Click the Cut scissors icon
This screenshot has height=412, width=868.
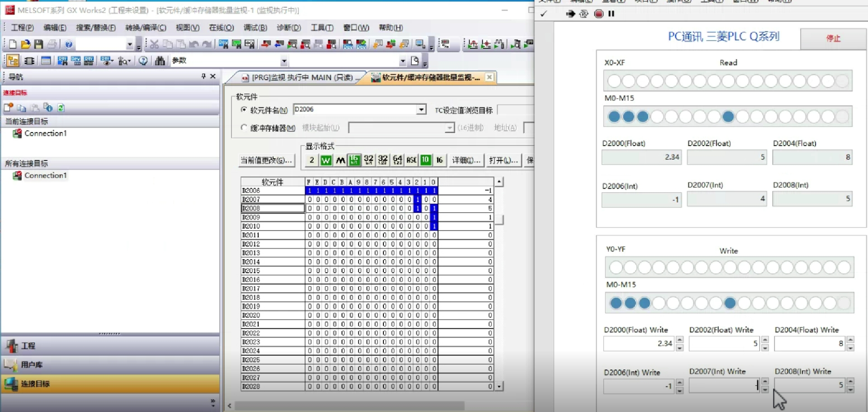point(154,44)
